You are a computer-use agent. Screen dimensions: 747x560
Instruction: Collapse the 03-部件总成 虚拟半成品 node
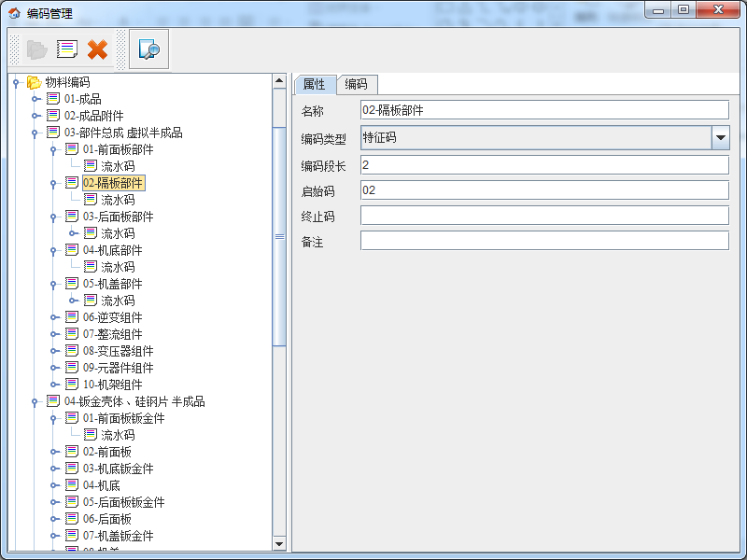(35, 133)
